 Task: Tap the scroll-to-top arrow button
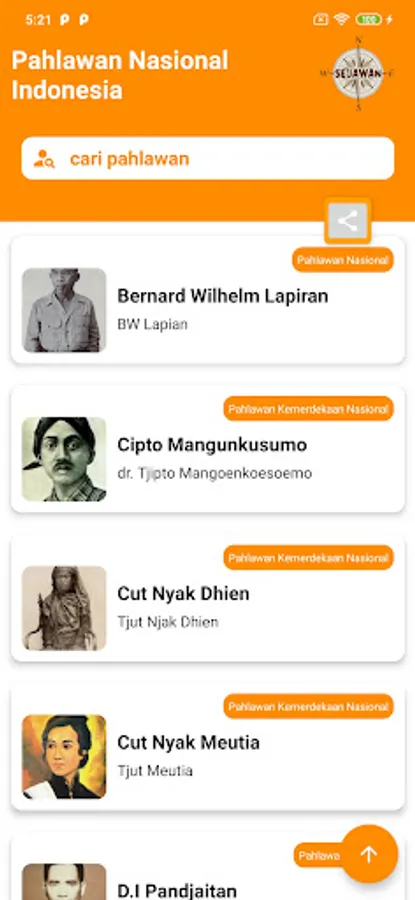[369, 854]
